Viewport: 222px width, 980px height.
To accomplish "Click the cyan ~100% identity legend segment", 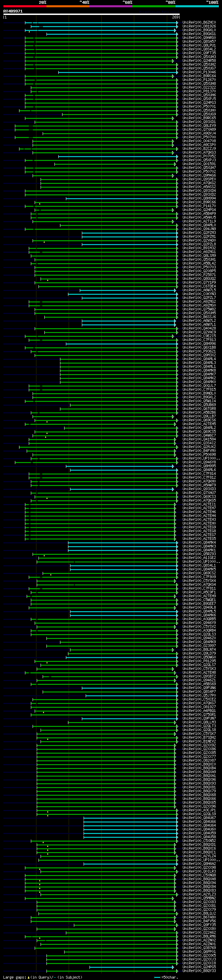I will (x=197, y=6).
